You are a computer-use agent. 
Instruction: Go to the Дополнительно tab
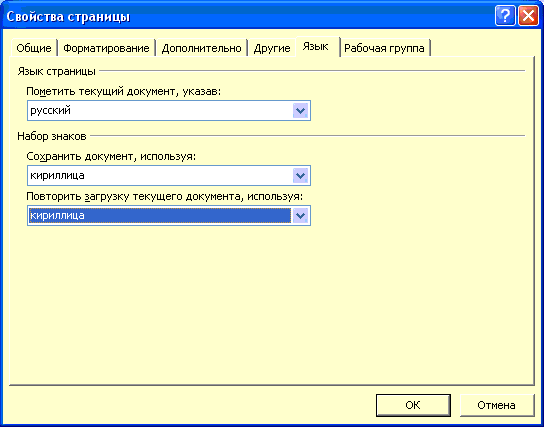201,48
